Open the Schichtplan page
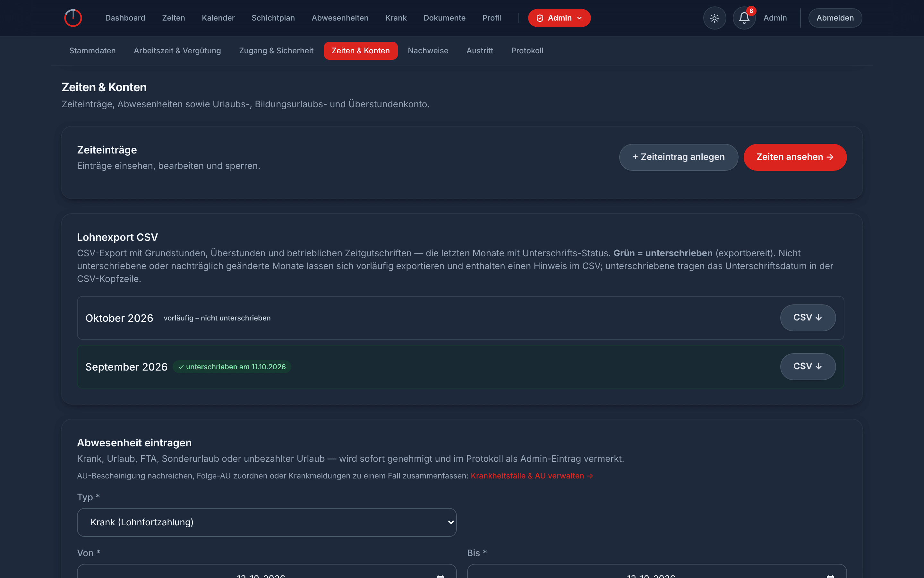The width and height of the screenshot is (924, 578). (273, 18)
